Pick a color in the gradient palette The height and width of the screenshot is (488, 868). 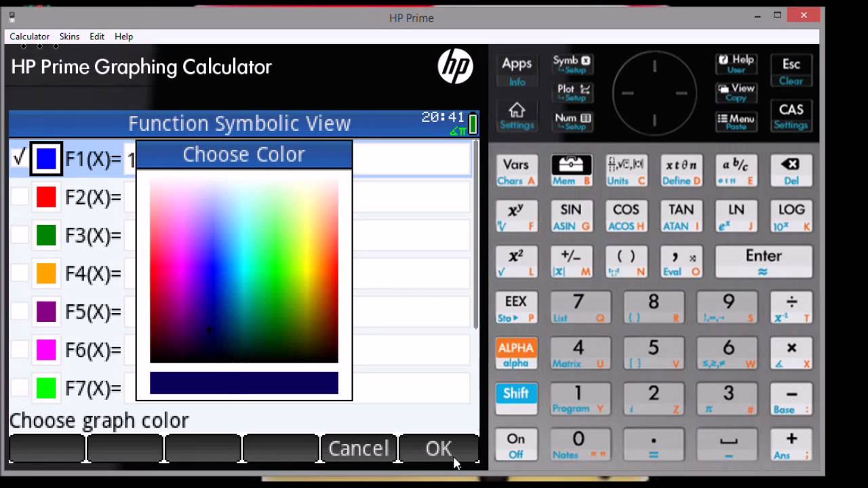(x=244, y=271)
